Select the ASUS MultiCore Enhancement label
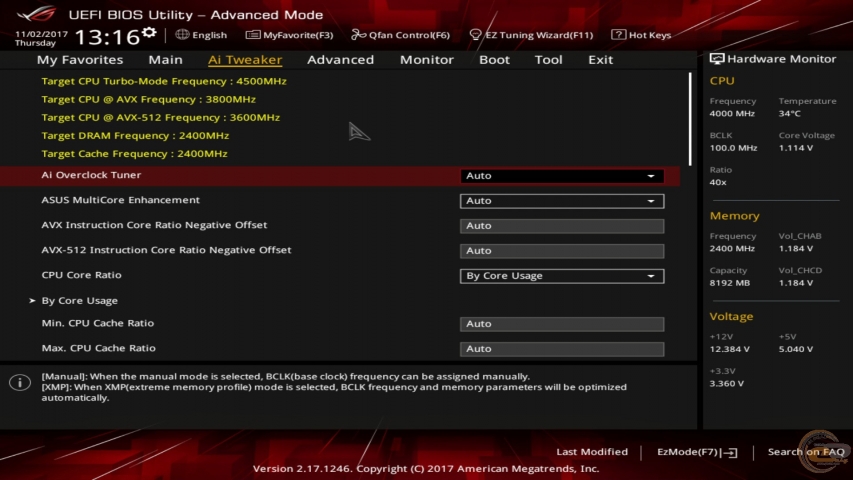Image resolution: width=853 pixels, height=480 pixels. coord(120,200)
